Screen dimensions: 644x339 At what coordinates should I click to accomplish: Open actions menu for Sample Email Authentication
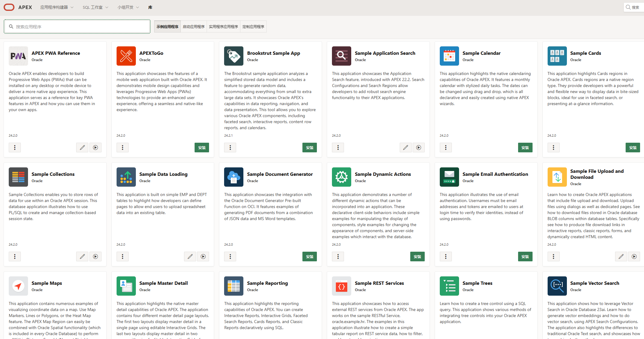[x=446, y=257]
